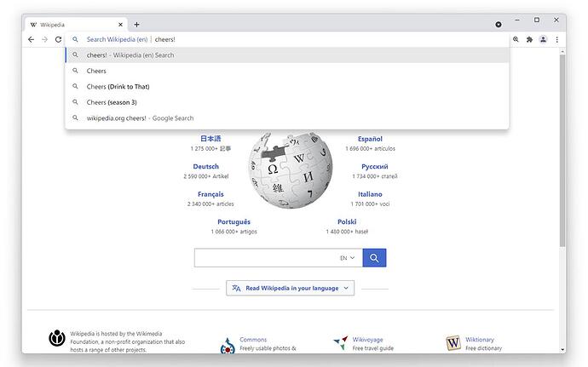The height and width of the screenshot is (367, 588).
Task: Select 'wikipedia.org cheers!' Google Search suggestion
Action: coord(140,118)
